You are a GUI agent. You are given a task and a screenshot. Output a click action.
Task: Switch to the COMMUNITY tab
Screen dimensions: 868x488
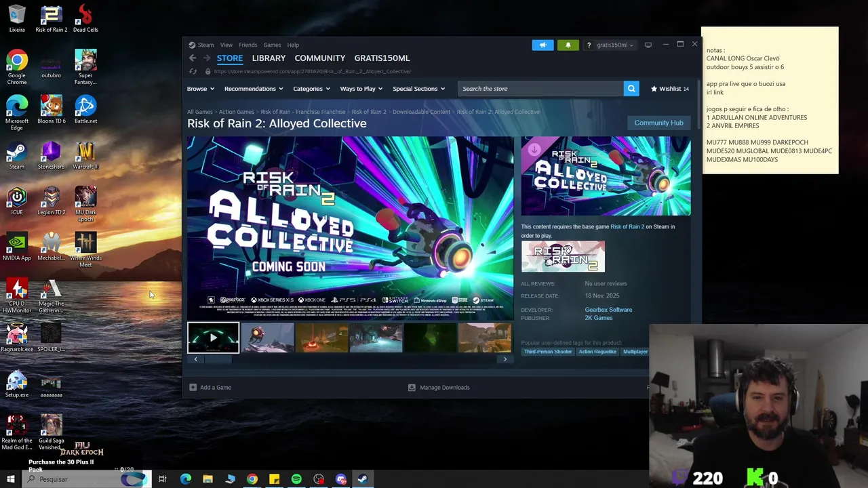(x=319, y=58)
